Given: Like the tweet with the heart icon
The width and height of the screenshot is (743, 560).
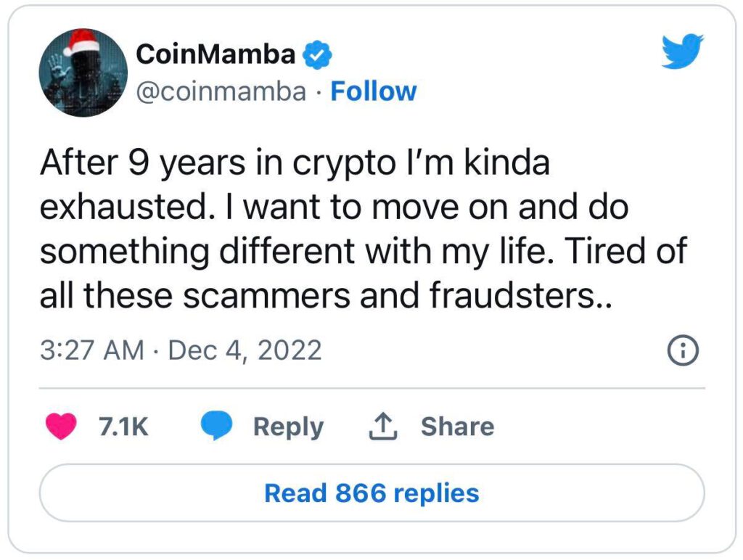Looking at the screenshot, I should (61, 427).
